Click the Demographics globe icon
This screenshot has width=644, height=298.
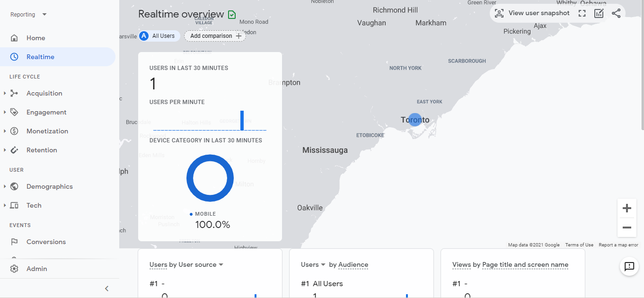(14, 186)
